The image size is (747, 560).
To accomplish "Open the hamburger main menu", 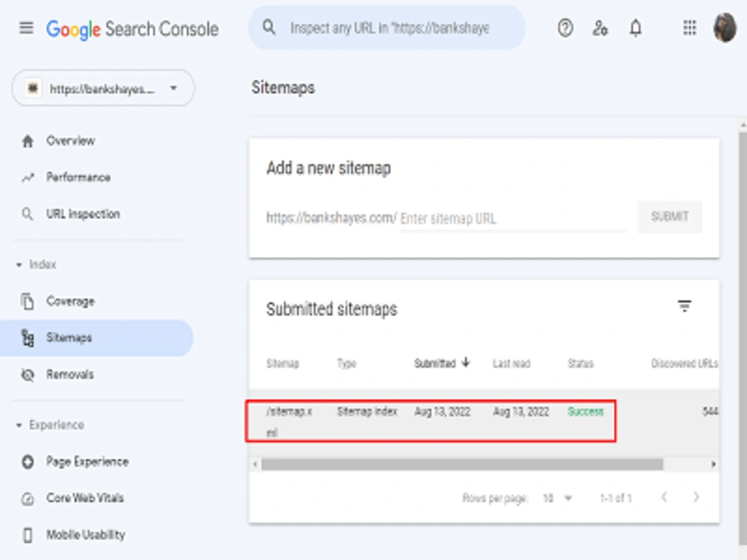I will [26, 28].
